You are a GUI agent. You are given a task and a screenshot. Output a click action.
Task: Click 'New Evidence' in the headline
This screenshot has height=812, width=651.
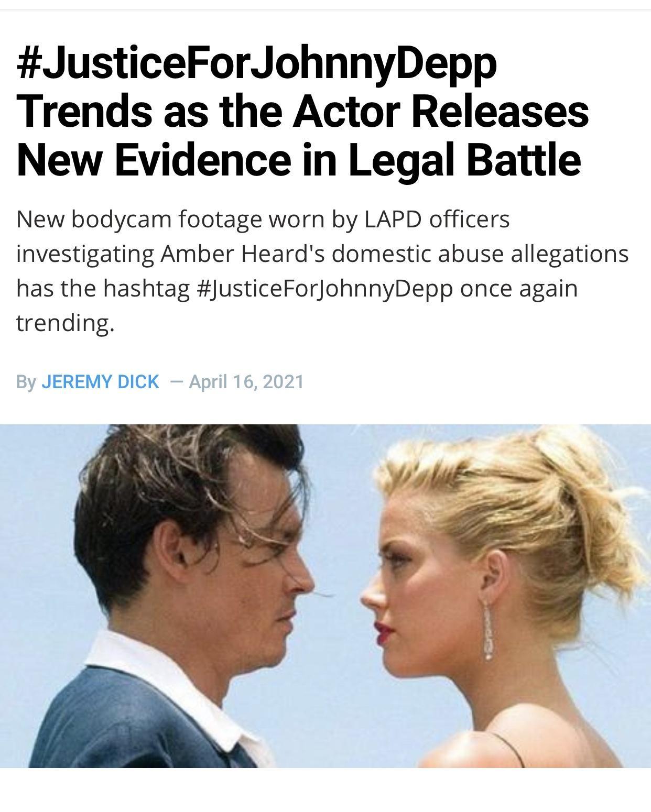[x=153, y=159]
